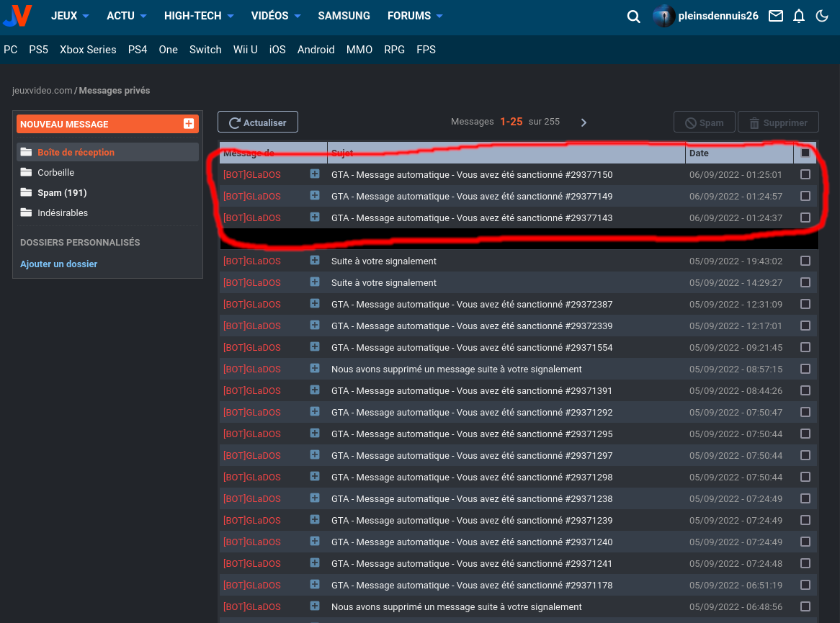
Task: Click the JV site logo
Action: pyautogui.click(x=17, y=16)
